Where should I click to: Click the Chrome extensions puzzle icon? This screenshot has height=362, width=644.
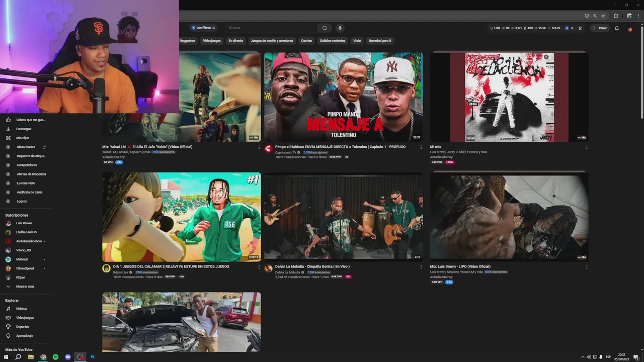click(616, 16)
